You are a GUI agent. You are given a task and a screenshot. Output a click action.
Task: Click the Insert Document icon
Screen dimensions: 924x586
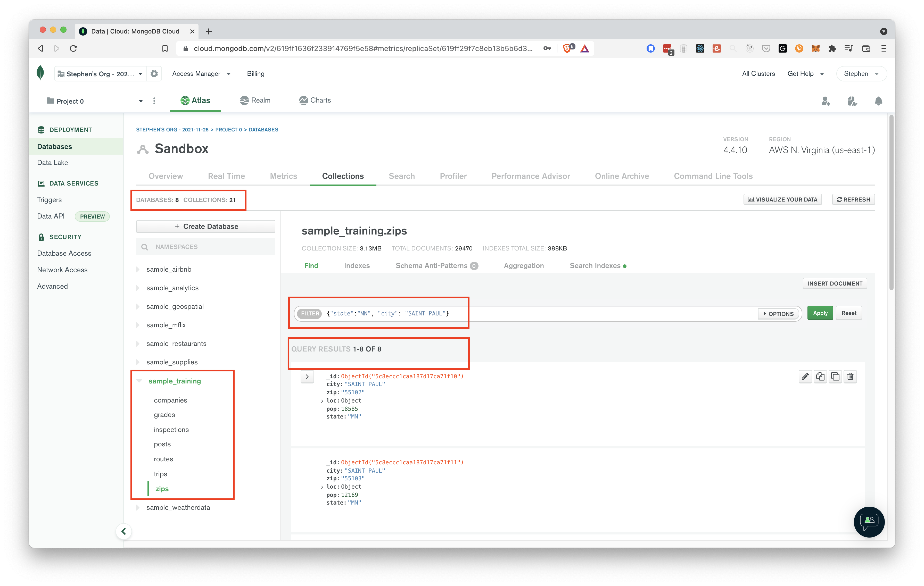coord(835,283)
